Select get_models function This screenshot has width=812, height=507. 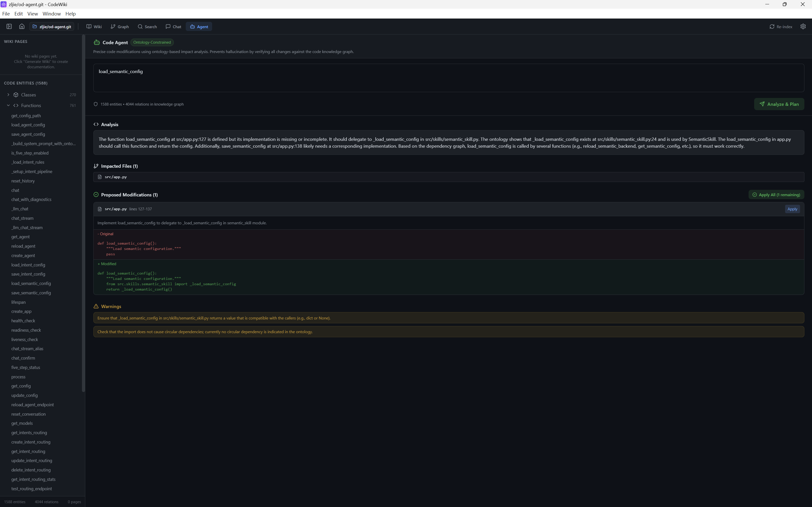click(x=22, y=424)
